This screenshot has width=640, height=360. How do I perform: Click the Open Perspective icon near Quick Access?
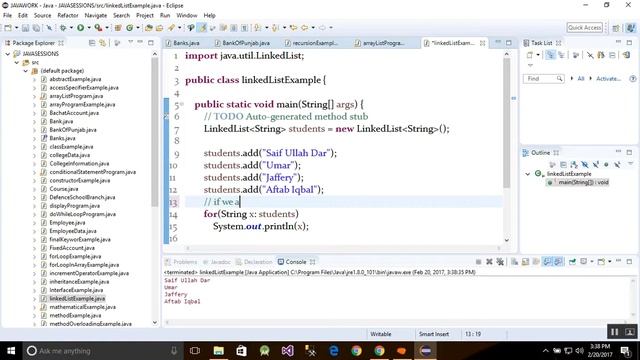(x=616, y=28)
